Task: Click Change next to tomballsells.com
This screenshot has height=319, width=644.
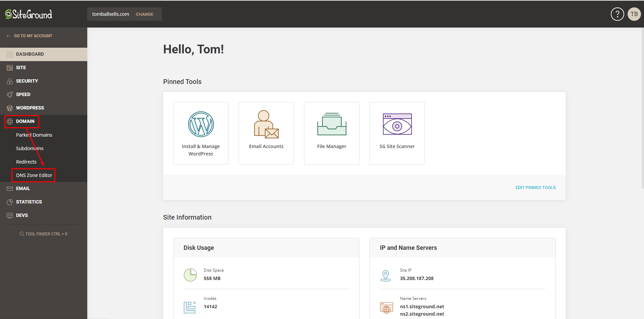Action: (x=144, y=14)
